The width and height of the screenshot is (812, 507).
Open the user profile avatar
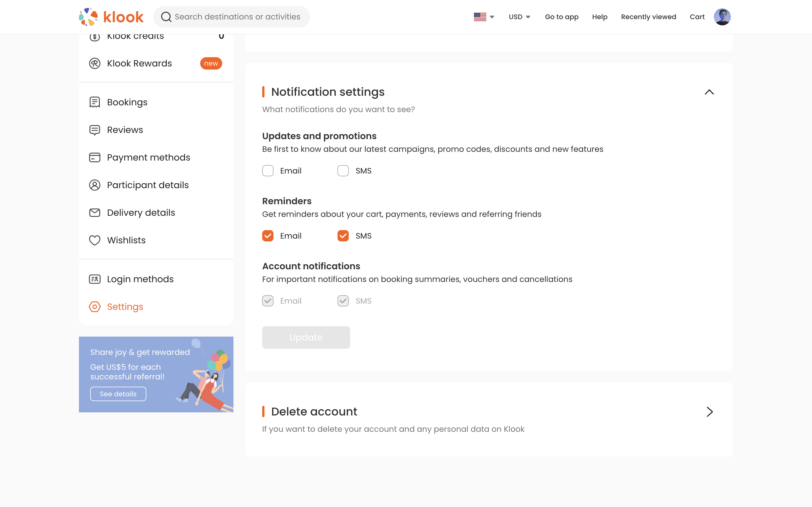[x=722, y=17]
